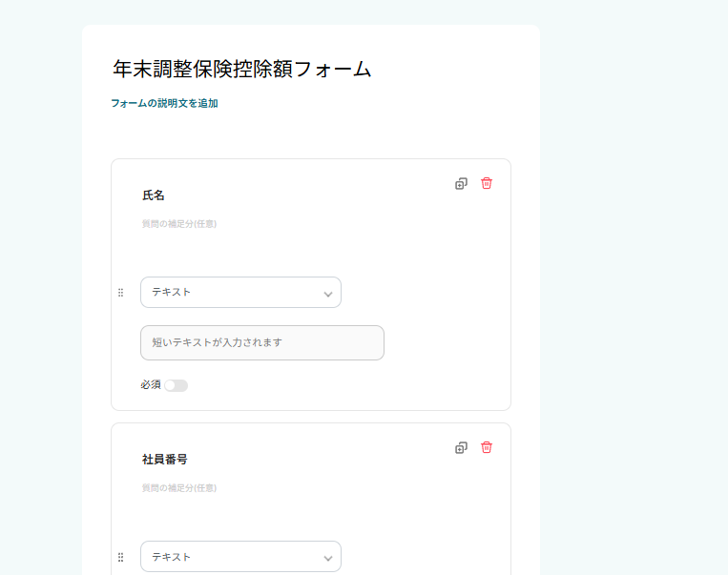The width and height of the screenshot is (728, 575).
Task: Click 質問の補足分(任意) field under 氏名
Action: point(179,224)
